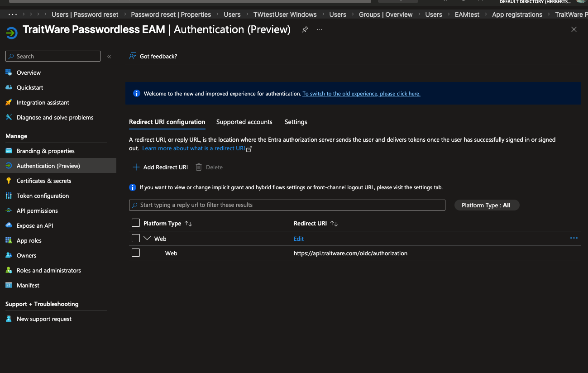The image size is (588, 373).
Task: Click the TraitWare app logo icon
Action: (x=11, y=32)
